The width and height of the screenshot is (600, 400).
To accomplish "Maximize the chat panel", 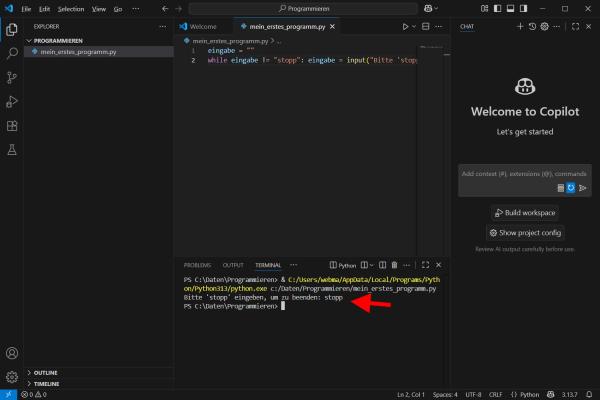I will [576, 26].
